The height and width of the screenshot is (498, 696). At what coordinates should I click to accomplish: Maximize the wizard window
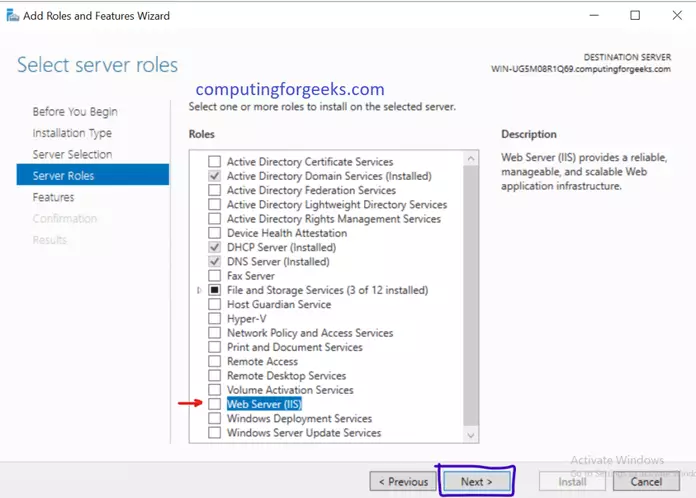pyautogui.click(x=635, y=16)
